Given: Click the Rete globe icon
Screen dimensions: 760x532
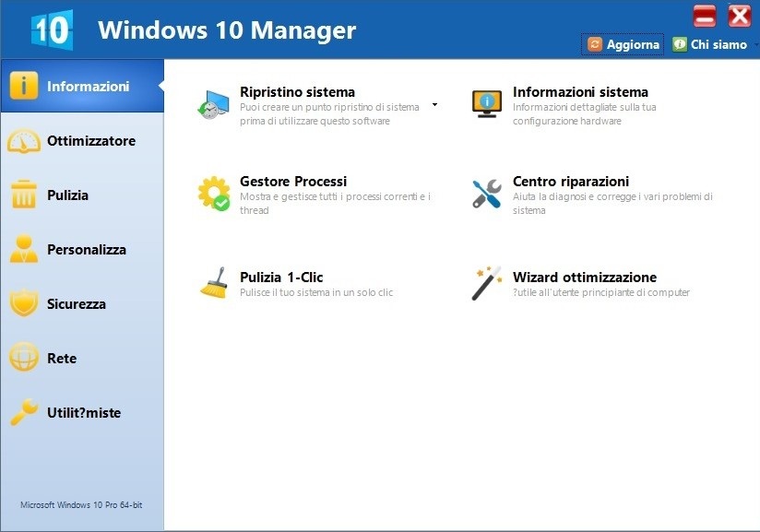Looking at the screenshot, I should tap(23, 358).
